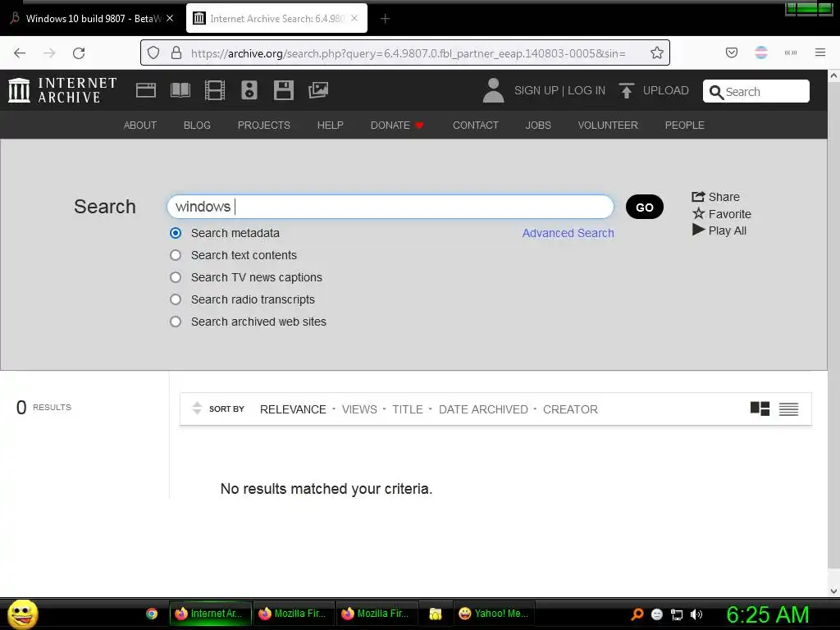Open the taskbar folder icon
Viewport: 840px width, 630px height.
[435, 614]
